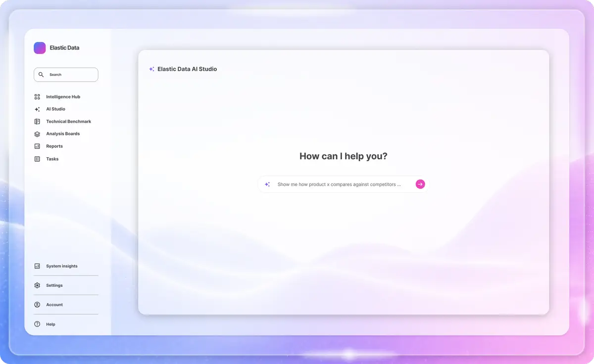Open the Settings page label
Viewport: 594px width, 364px height.
tap(54, 285)
